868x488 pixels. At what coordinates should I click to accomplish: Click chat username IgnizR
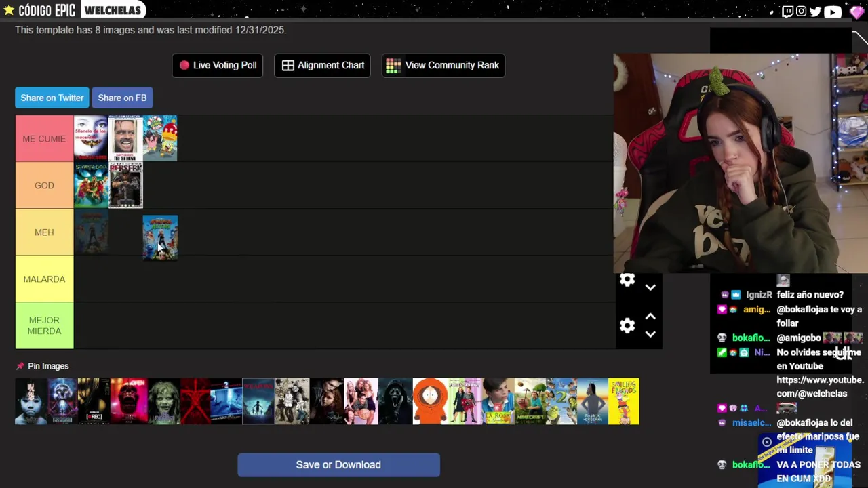[x=759, y=295]
